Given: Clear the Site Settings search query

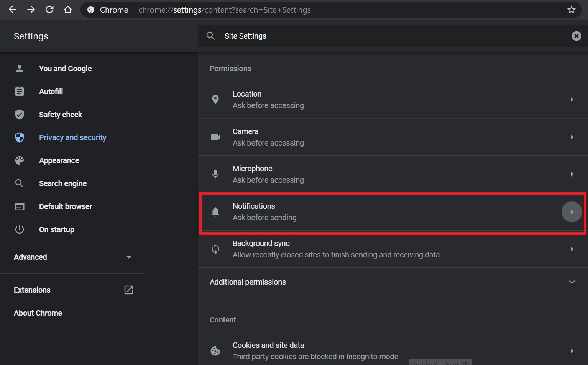Looking at the screenshot, I should [x=576, y=36].
